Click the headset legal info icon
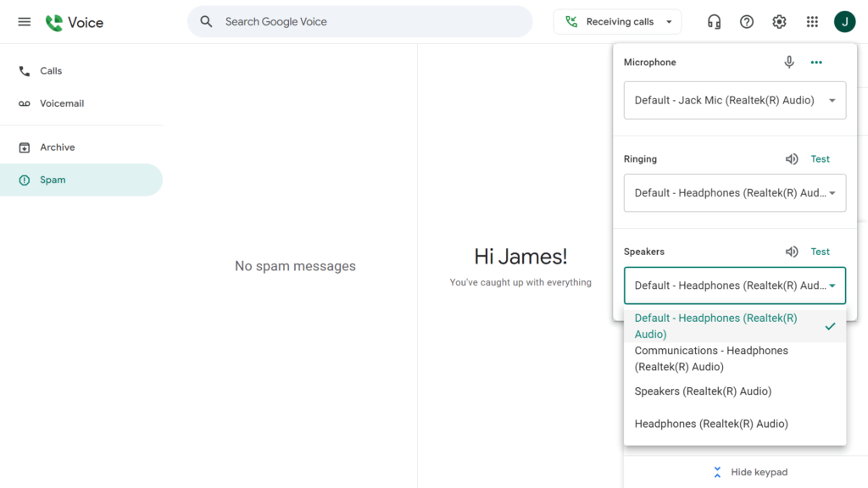Image resolution: width=868 pixels, height=488 pixels. [714, 21]
